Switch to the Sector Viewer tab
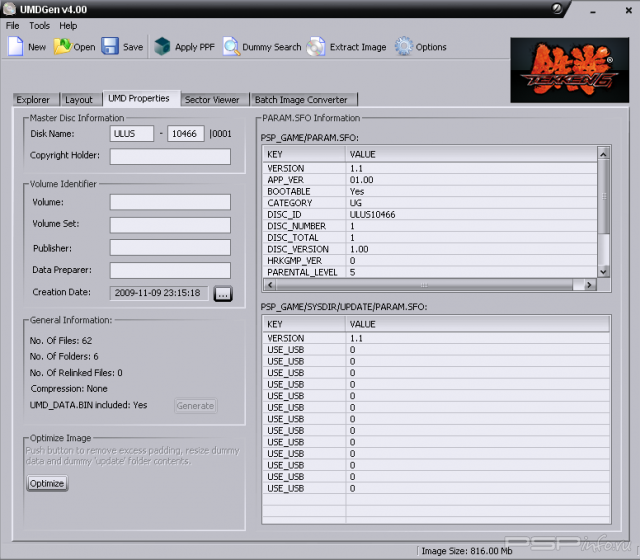The height and width of the screenshot is (560, 640). click(x=212, y=100)
